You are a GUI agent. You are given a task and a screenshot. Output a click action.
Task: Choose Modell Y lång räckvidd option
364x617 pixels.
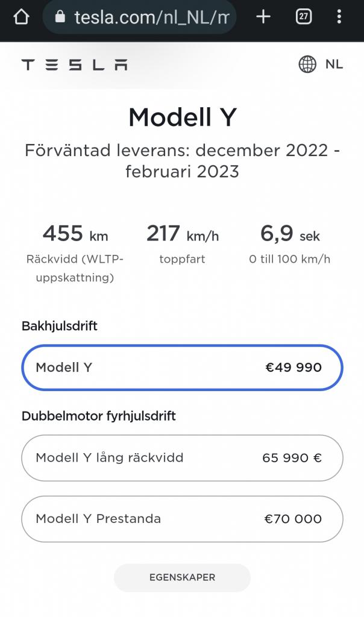(182, 458)
